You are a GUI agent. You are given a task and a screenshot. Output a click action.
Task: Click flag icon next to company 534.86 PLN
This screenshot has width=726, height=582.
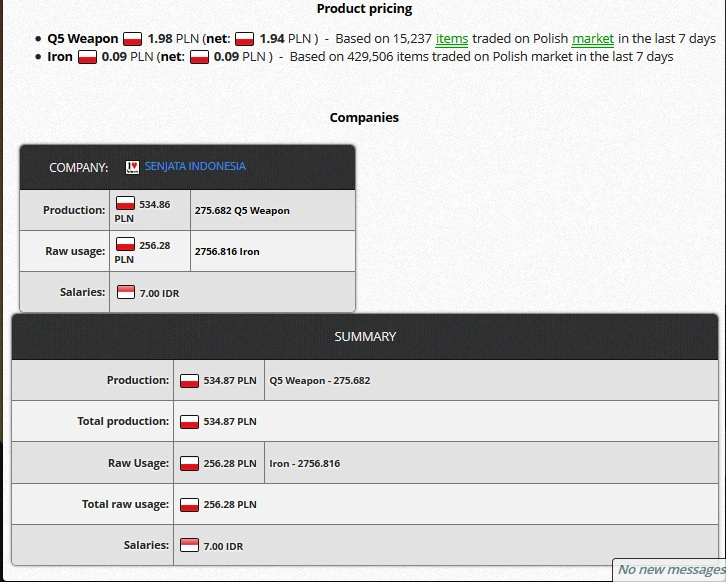pyautogui.click(x=125, y=203)
